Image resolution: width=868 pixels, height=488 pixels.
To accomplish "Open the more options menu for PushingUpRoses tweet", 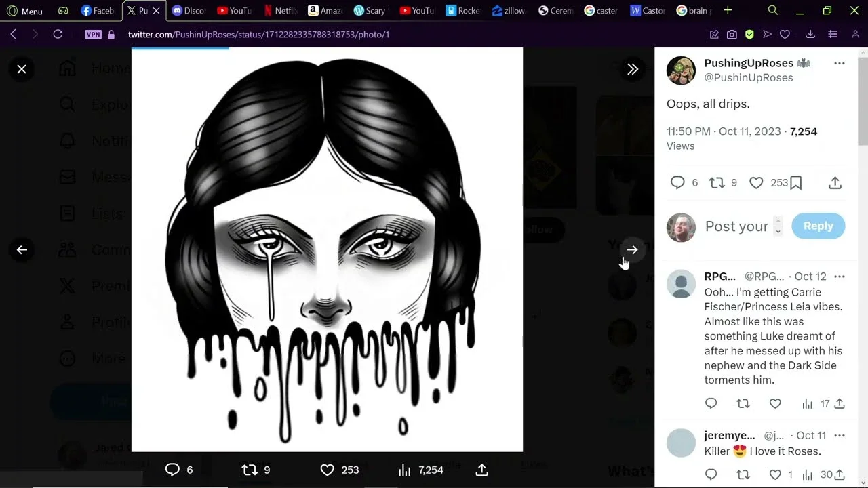I will 839,64.
